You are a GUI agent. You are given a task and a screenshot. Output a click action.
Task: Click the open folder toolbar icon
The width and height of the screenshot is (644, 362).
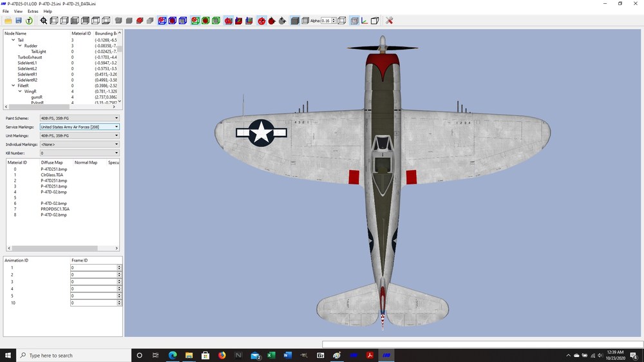(8, 21)
